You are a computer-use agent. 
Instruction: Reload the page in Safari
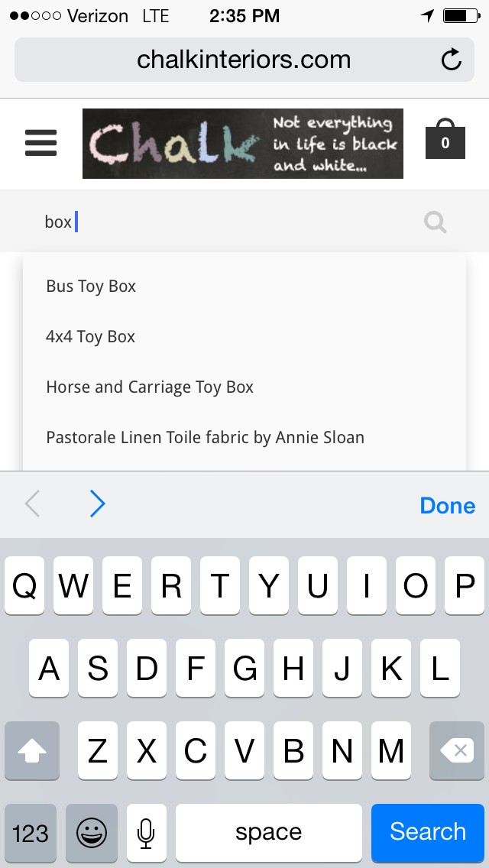452,60
